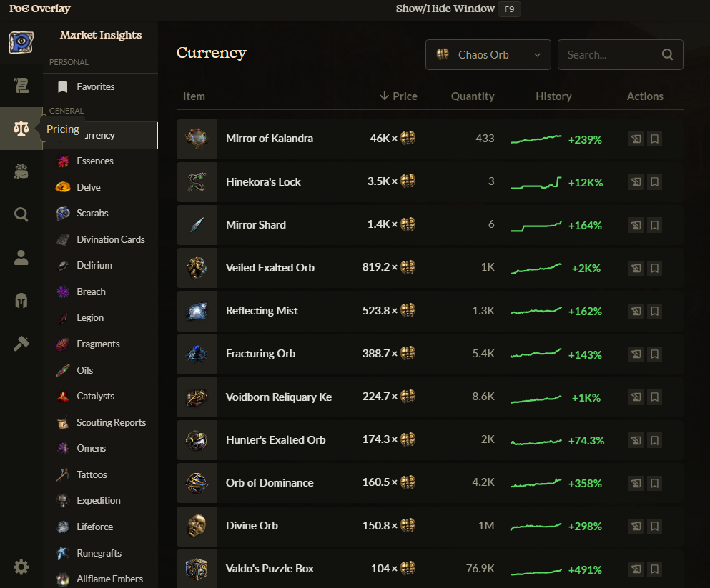Click the Mirror Shard item name

(256, 225)
